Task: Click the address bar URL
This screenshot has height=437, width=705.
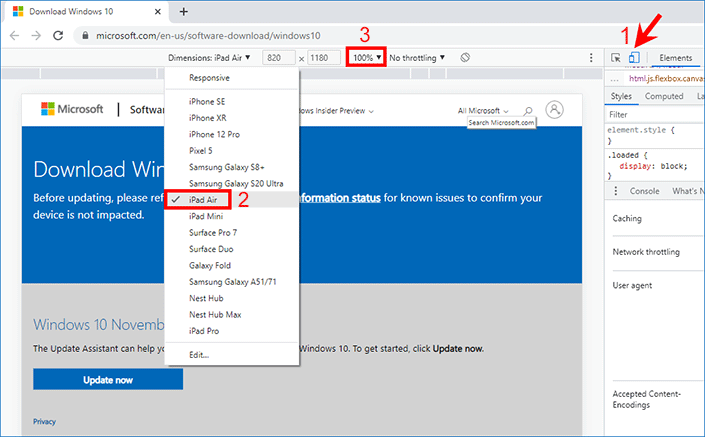Action: tap(208, 36)
